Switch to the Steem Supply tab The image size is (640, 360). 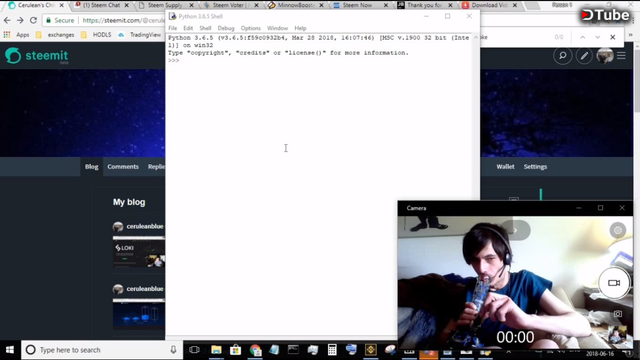point(164,5)
